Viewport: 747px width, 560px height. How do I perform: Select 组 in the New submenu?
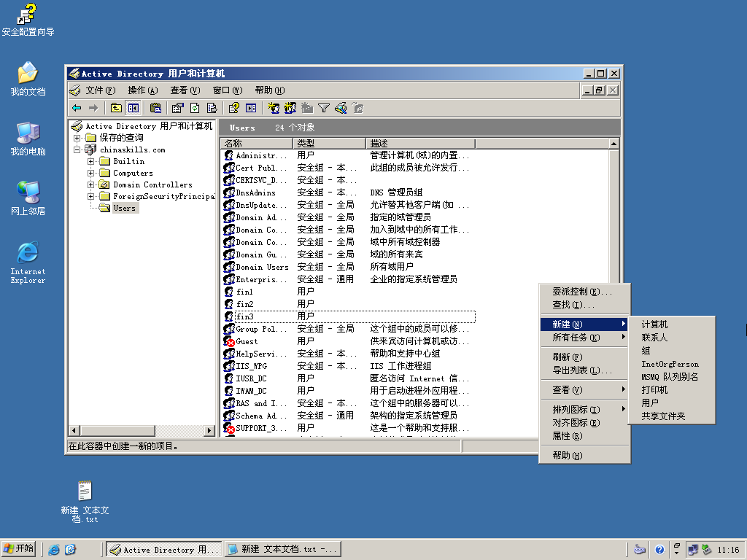pos(672,351)
